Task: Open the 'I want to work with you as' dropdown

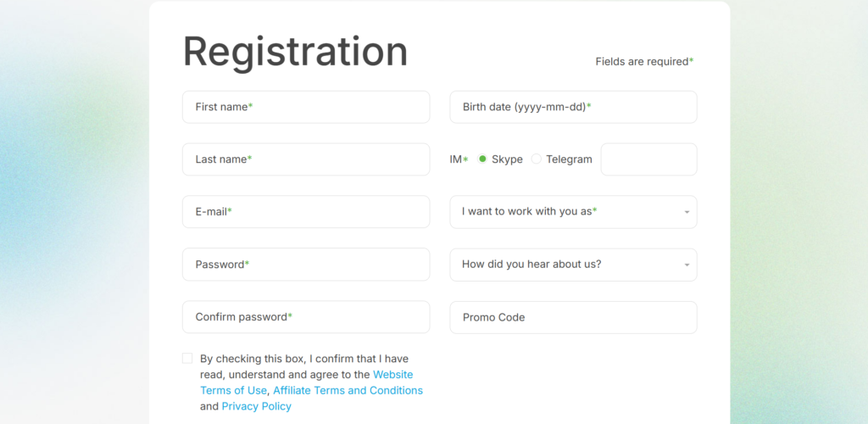Action: coord(573,211)
